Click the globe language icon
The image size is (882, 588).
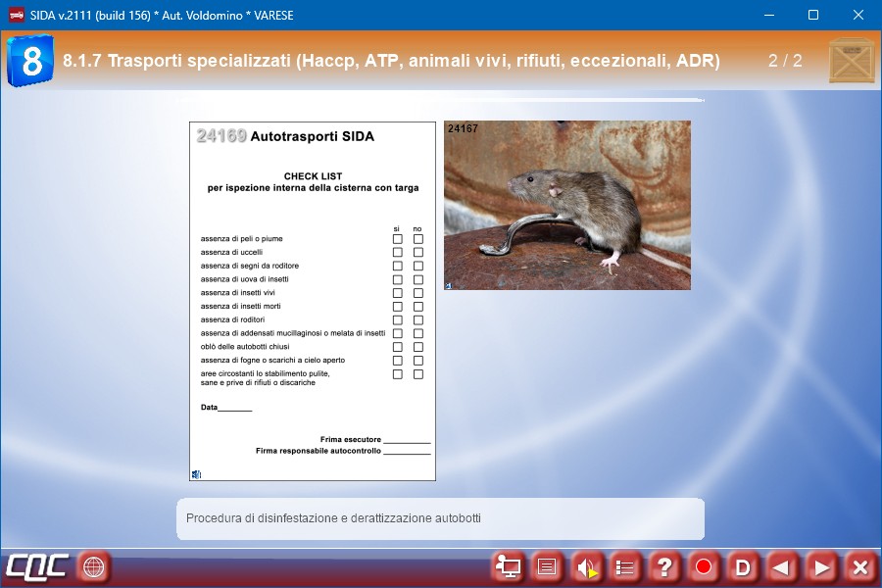[x=93, y=566]
